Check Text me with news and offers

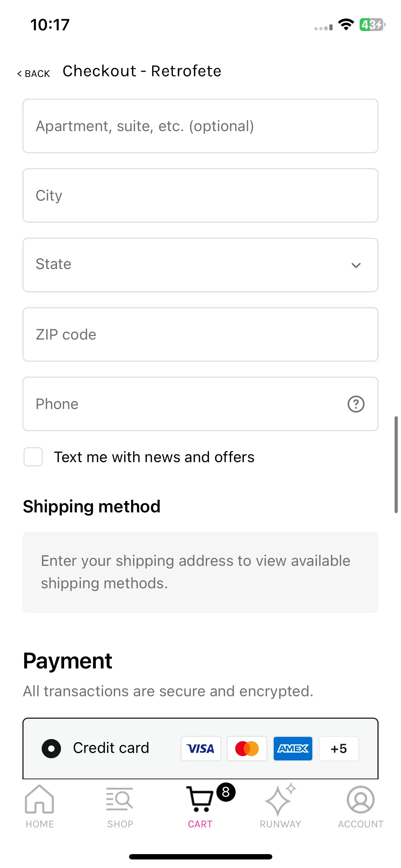[x=33, y=457]
